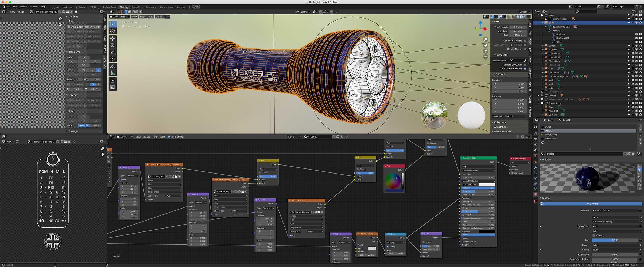The height and width of the screenshot is (267, 644).
Task: Select the Transform tool in viewport
Action: (112, 58)
